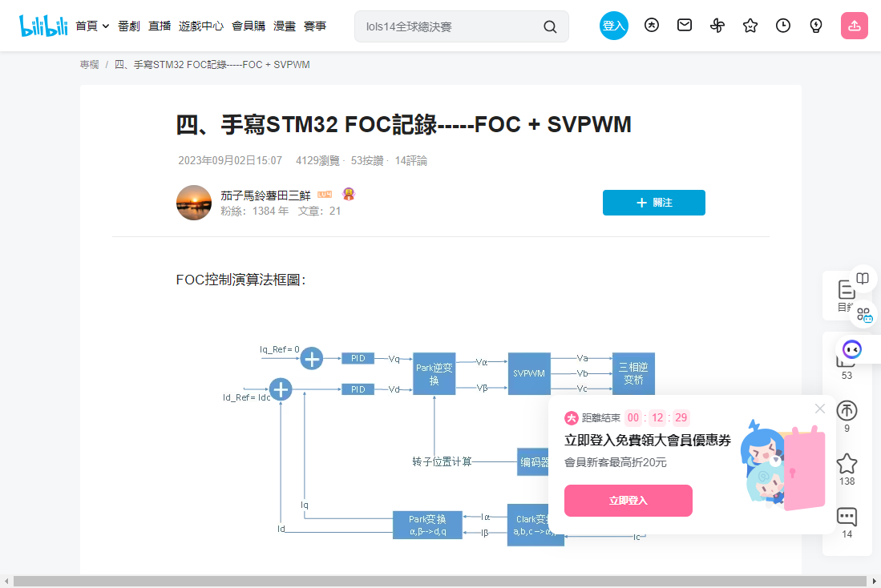The image size is (881, 588).
Task: Click 立即登入 pink button
Action: [x=628, y=501]
